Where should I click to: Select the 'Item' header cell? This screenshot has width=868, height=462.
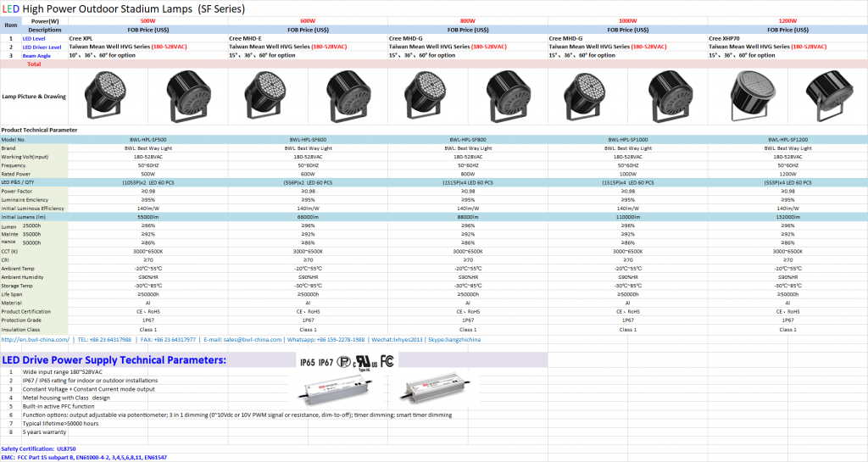pos(10,25)
